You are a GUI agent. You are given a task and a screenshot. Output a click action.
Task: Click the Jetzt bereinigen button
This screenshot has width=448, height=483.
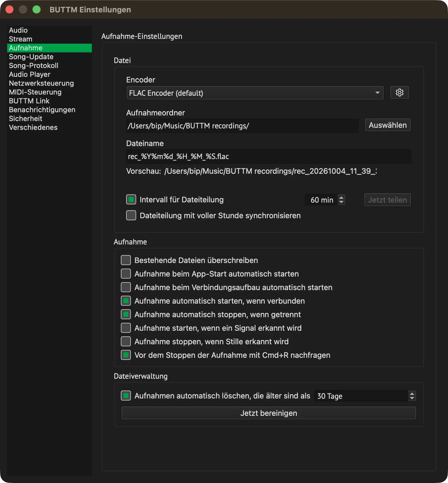269,413
